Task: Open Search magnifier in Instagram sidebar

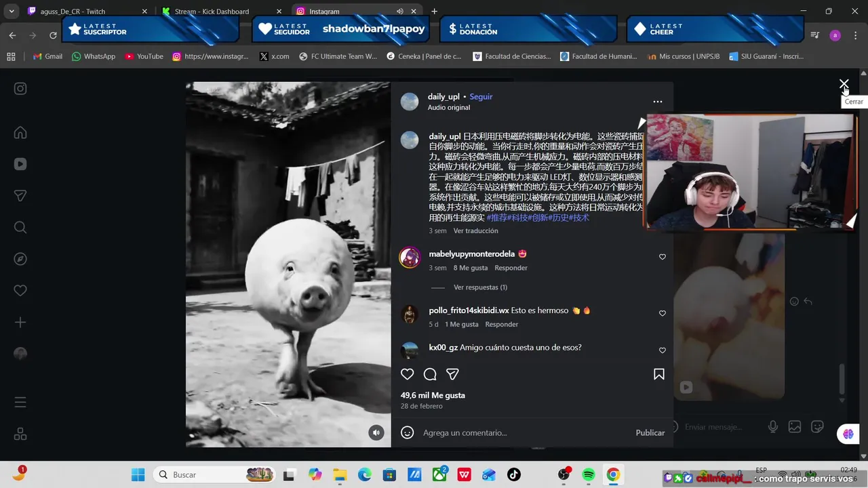Action: (x=20, y=228)
